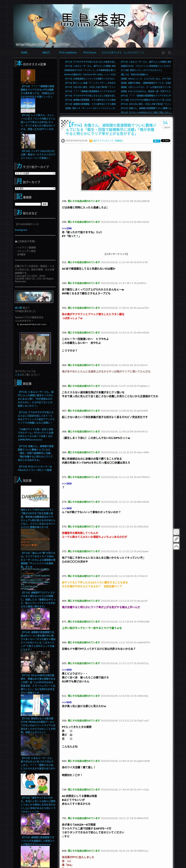Click the >>296 reply anchor
Screen dimensions: 186x868
67,228
